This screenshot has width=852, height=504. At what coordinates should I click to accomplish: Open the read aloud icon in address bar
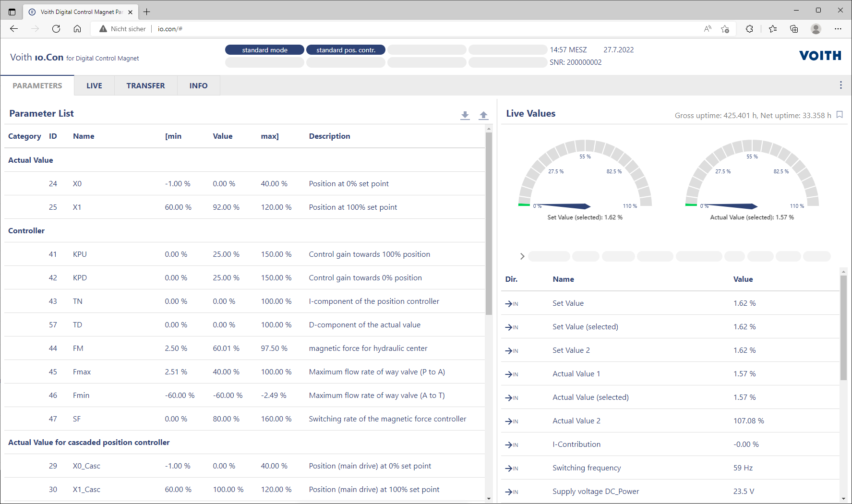pos(708,29)
